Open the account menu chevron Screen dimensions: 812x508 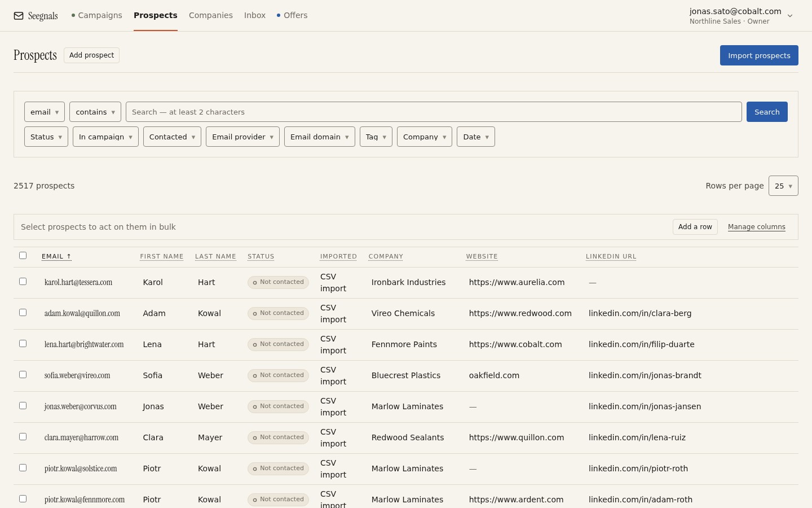point(790,16)
